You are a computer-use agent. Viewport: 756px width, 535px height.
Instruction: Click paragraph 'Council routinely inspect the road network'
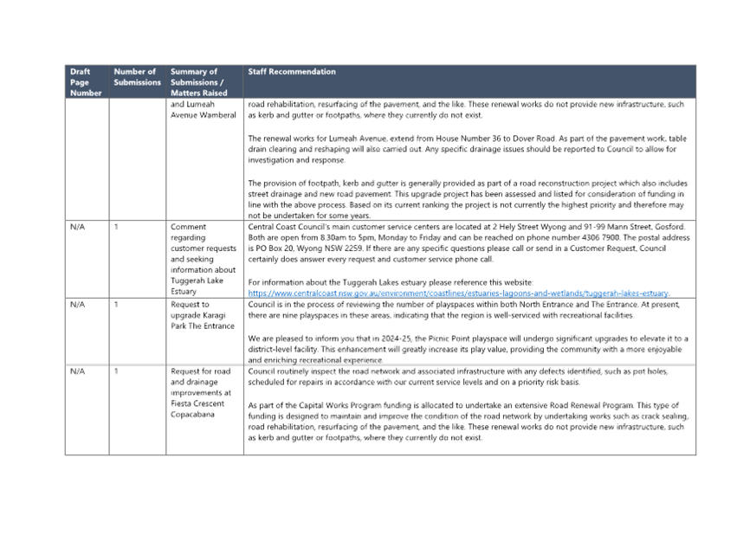click(x=458, y=377)
